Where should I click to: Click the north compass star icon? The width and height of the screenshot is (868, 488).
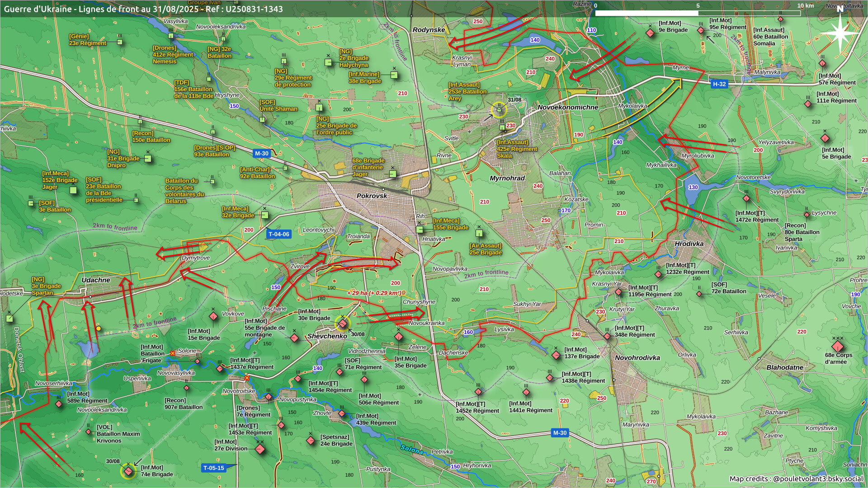tap(840, 33)
